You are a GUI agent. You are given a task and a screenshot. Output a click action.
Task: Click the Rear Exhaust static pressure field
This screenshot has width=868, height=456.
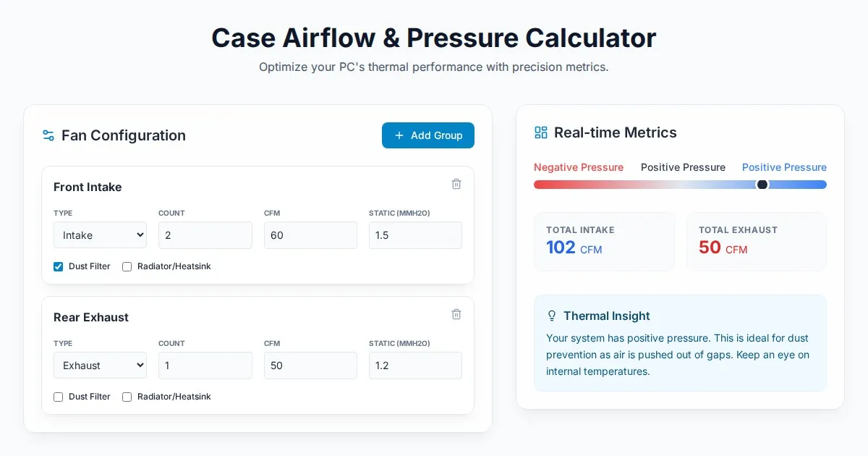point(415,366)
